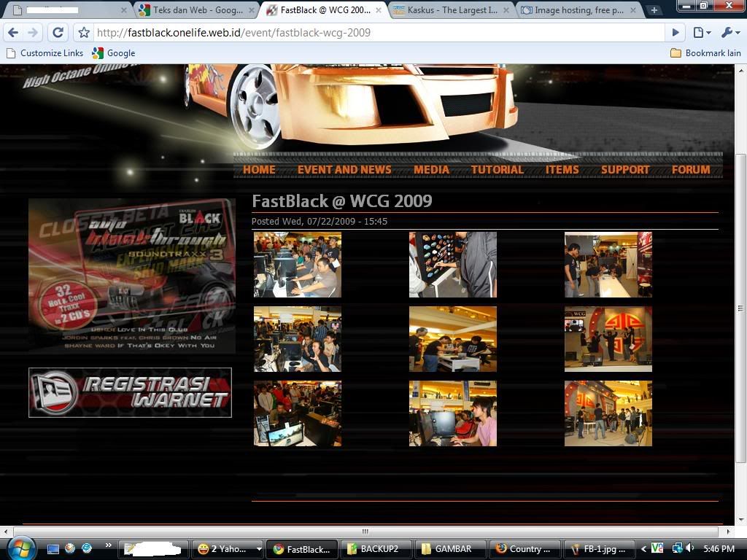Image resolution: width=747 pixels, height=560 pixels.
Task: Click the FastBlack @ WCG 2009 heading
Action: [341, 201]
